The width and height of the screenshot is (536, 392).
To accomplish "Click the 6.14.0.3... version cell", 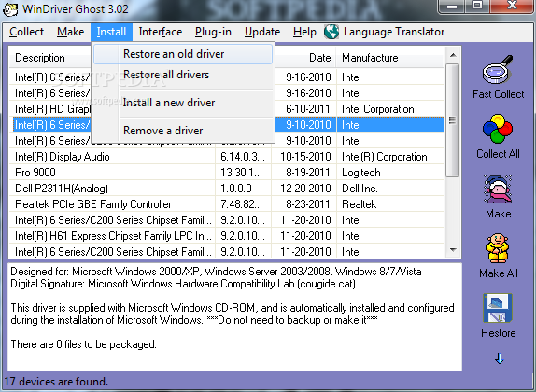I will pyautogui.click(x=243, y=157).
